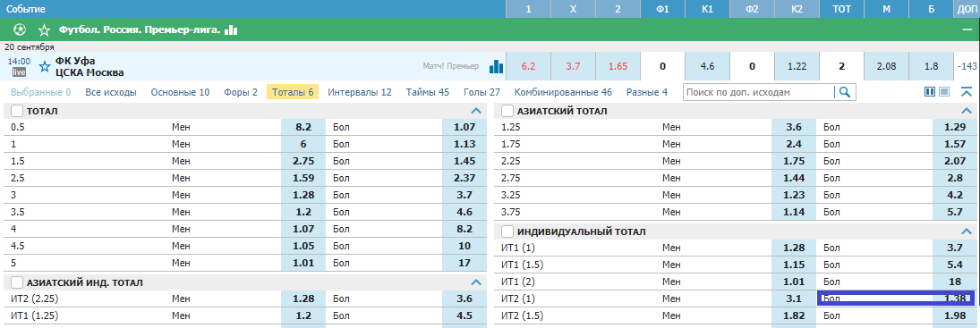Open league statistics bar chart icon
The image size is (980, 328).
coord(231,29)
